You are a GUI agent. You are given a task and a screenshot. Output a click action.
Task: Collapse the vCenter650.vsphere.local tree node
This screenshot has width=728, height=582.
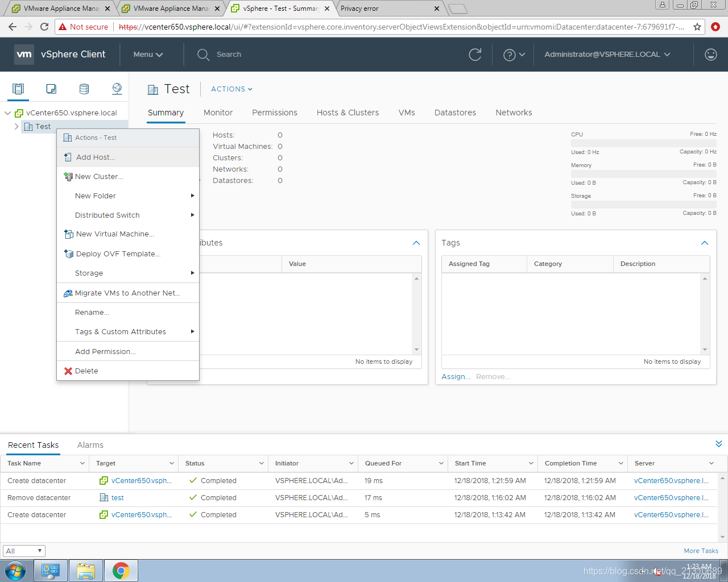(8, 113)
